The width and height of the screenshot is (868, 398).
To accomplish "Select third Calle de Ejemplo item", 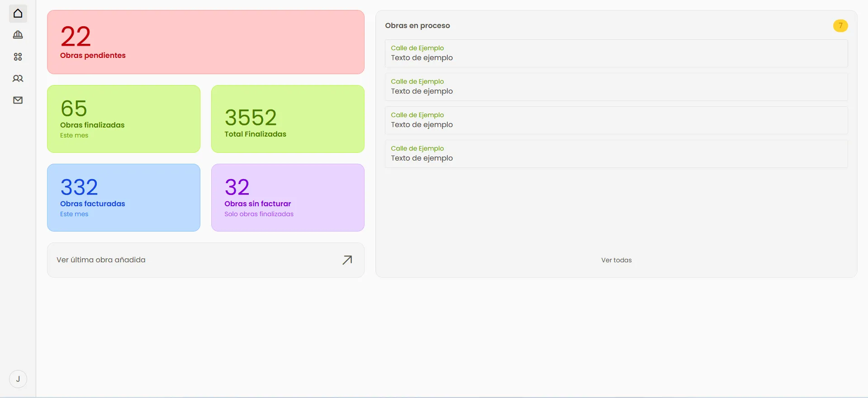I will tap(617, 120).
